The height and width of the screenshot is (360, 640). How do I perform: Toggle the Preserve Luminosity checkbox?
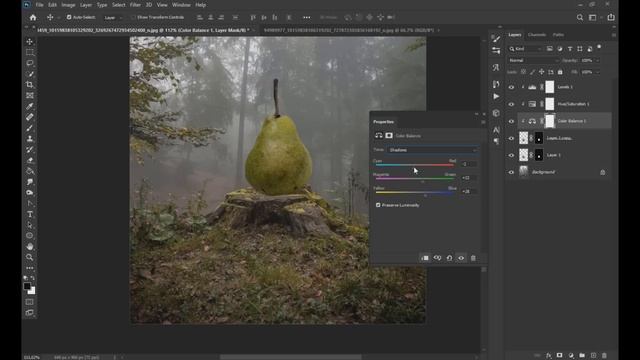coord(378,205)
